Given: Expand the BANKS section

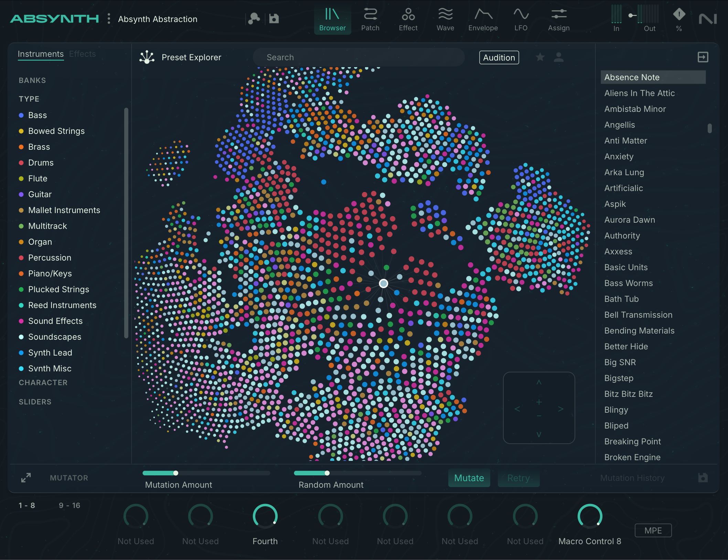Looking at the screenshot, I should point(32,80).
